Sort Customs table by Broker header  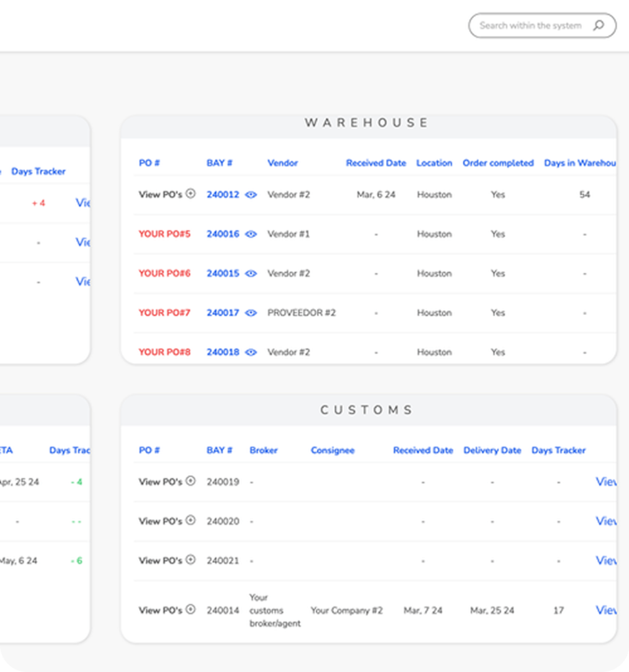tap(264, 450)
